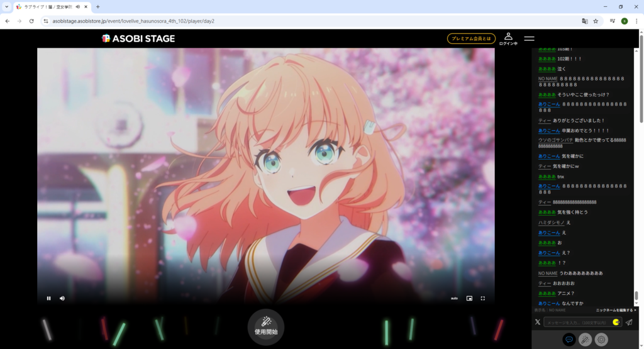Click the 使用開始 penlight button
The height and width of the screenshot is (349, 644).
266,327
